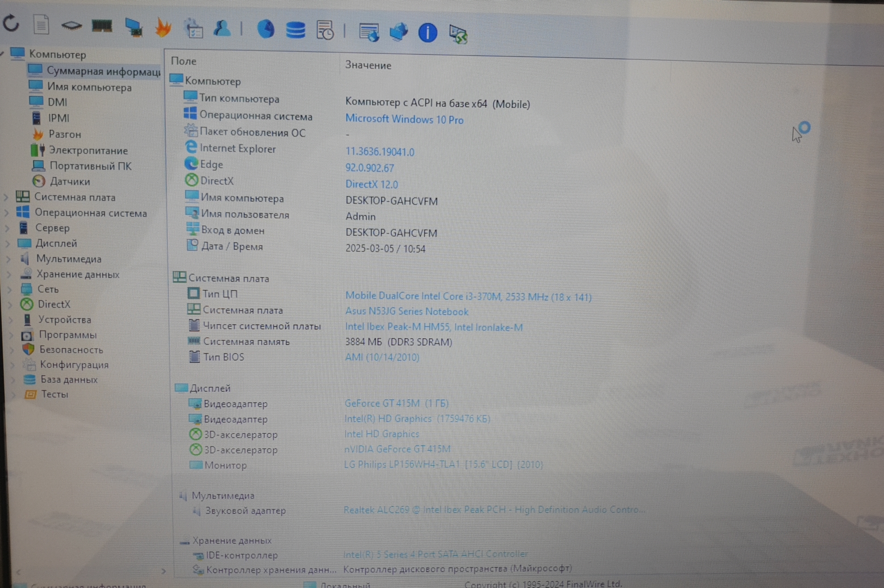This screenshot has width=884, height=588.
Task: Open the Mobile DualCore Intel Core i3-370M link
Action: 468,297
